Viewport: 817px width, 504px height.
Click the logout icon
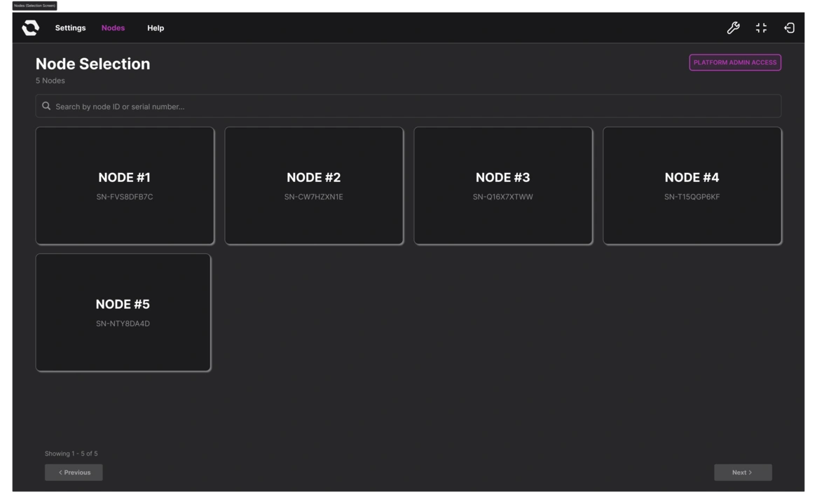pyautogui.click(x=790, y=27)
